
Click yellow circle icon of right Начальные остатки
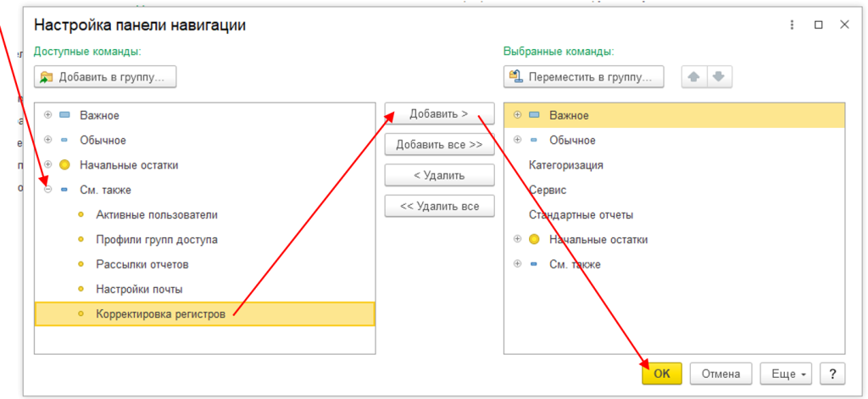coord(533,240)
